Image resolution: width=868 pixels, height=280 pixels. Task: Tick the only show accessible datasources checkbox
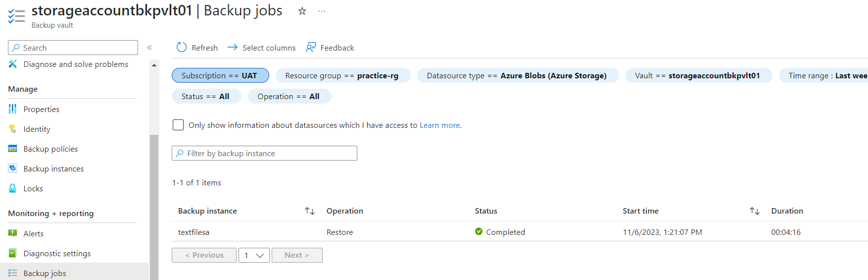178,125
